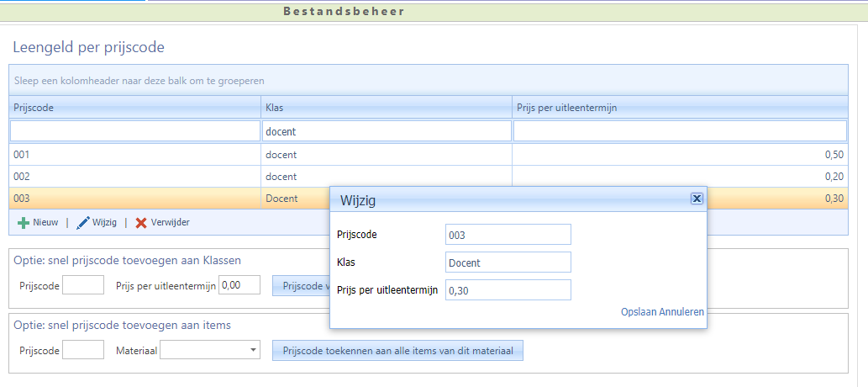
Task: Click the pencil Wijzig icon
Action: tap(82, 223)
